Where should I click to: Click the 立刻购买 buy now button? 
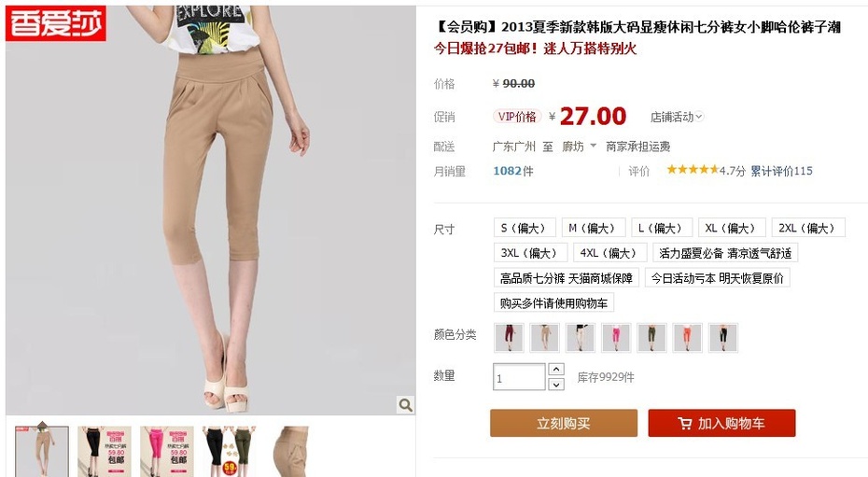point(564,423)
